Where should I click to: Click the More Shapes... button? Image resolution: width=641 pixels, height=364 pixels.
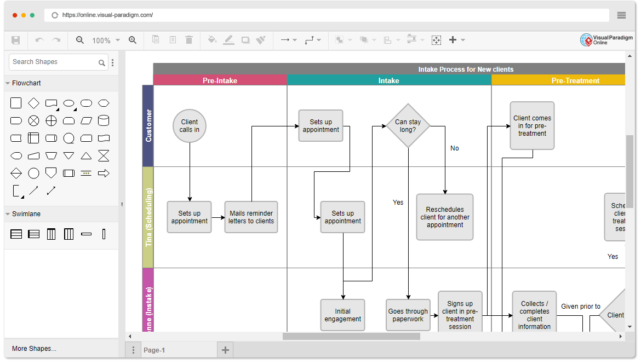35,349
